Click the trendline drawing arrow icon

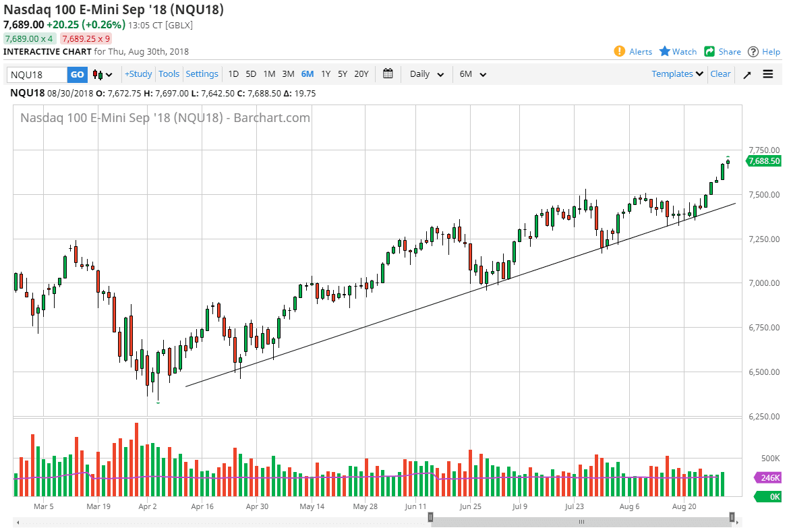[x=747, y=74]
